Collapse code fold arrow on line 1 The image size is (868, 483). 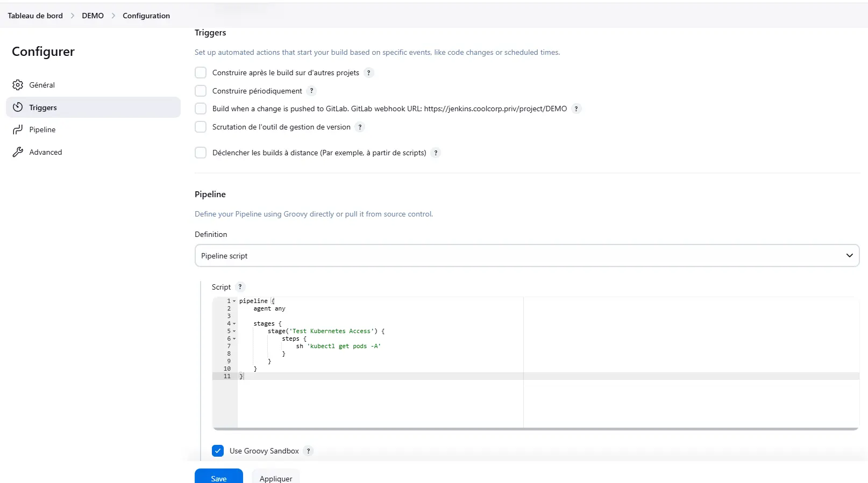coord(234,301)
